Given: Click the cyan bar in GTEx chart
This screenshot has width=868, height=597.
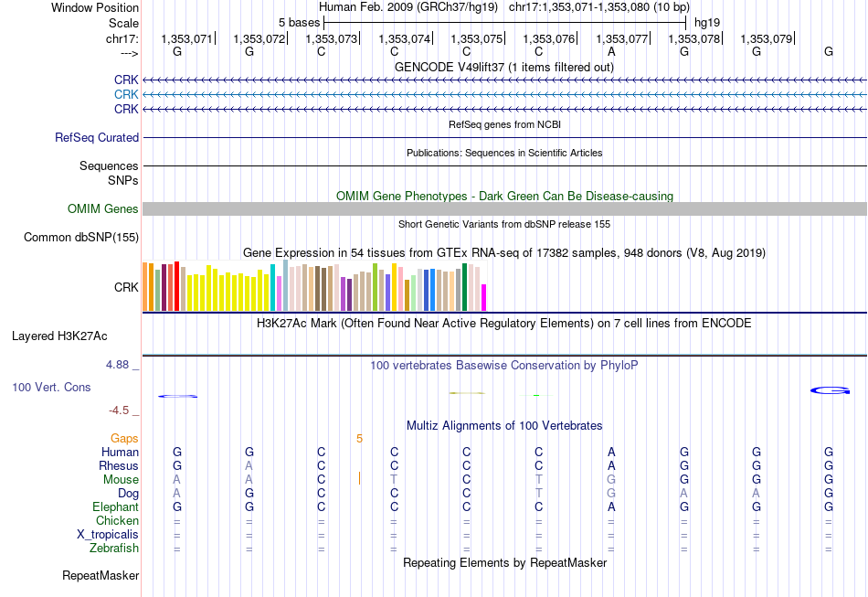Looking at the screenshot, I should [x=272, y=287].
